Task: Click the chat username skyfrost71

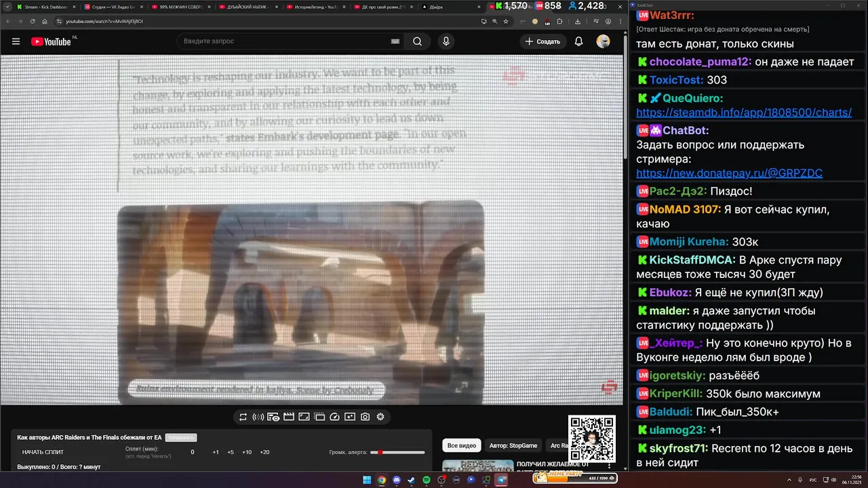Action: click(679, 448)
